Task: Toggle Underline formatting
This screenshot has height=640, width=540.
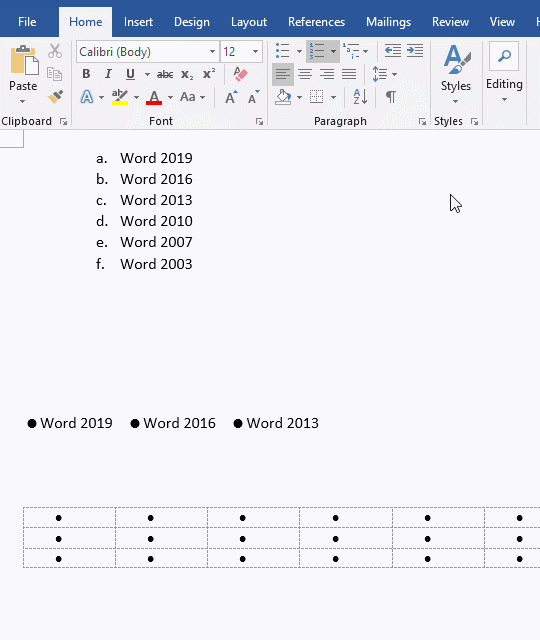Action: (x=130, y=74)
